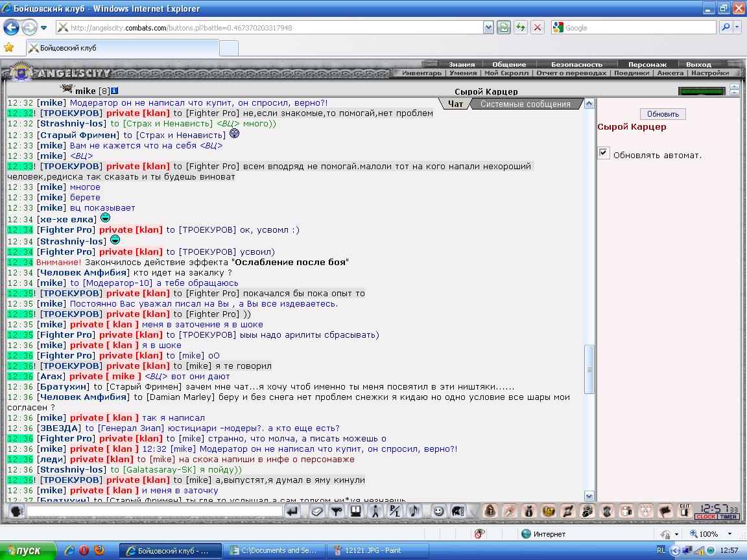Open the 'Общение' top menu

point(509,64)
